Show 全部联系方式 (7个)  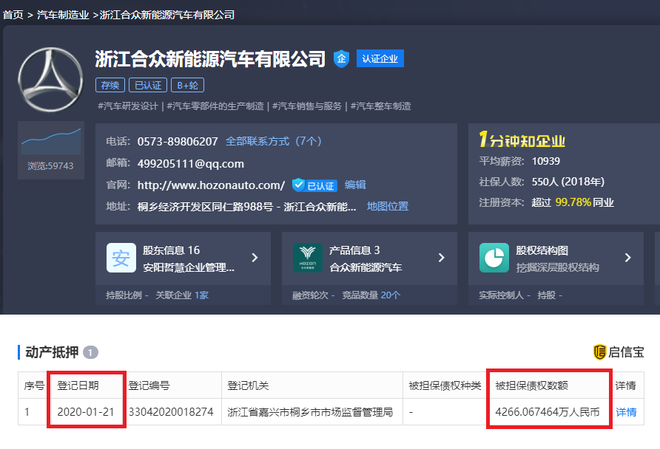[x=274, y=141]
